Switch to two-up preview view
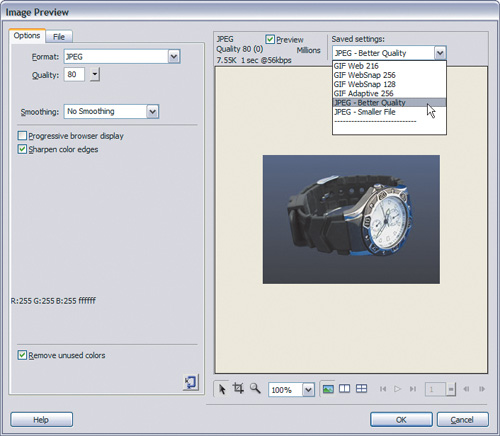The width and height of the screenshot is (500, 436). click(x=344, y=389)
